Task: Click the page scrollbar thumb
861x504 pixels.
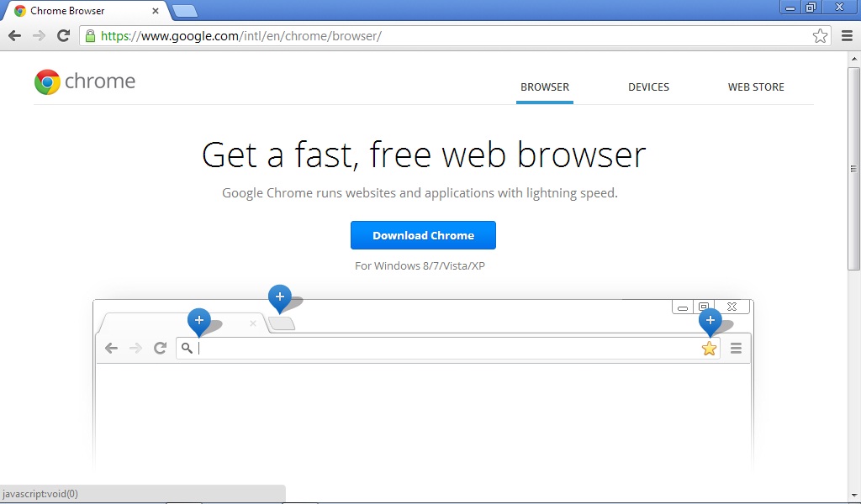Action: pos(853,169)
